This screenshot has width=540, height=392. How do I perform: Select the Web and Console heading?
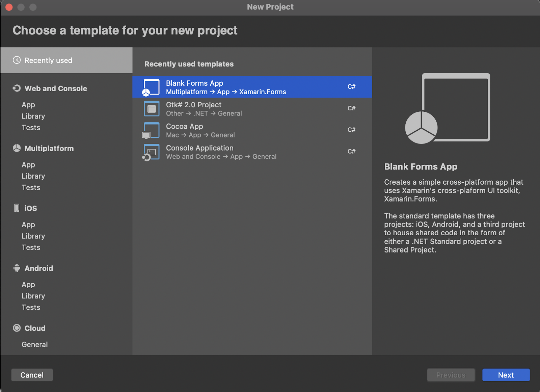click(56, 88)
